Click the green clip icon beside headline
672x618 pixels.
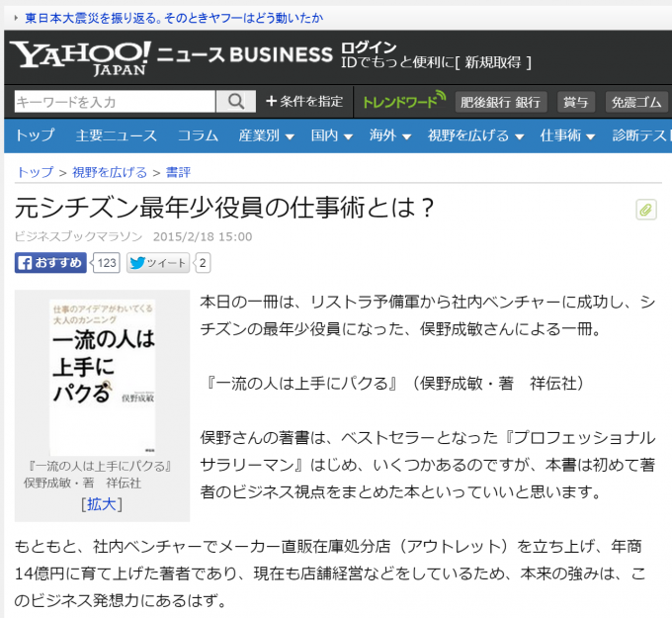(646, 210)
